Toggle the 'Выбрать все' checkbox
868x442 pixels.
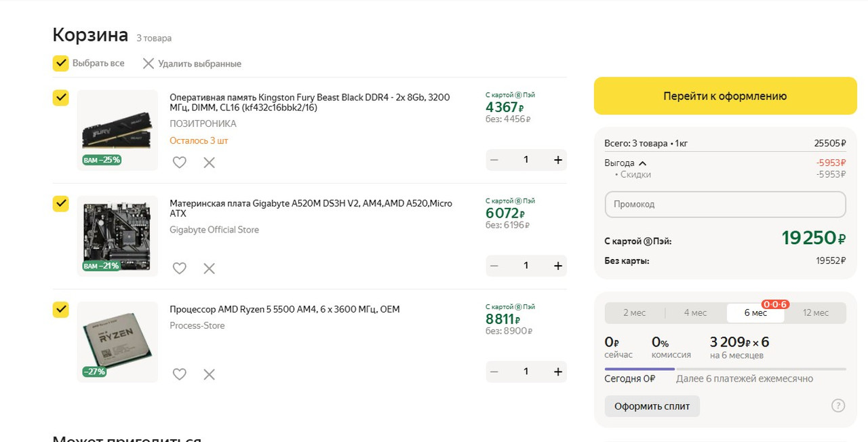[x=61, y=63]
